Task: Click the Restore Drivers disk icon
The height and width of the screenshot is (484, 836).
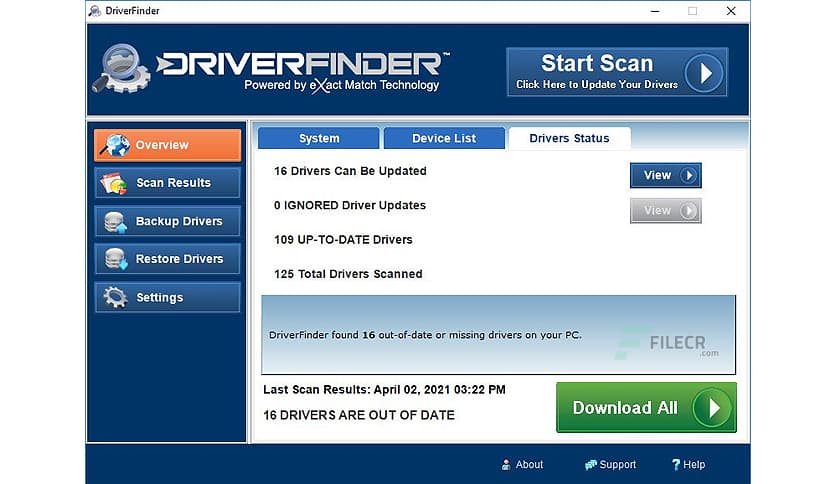Action: point(115,259)
